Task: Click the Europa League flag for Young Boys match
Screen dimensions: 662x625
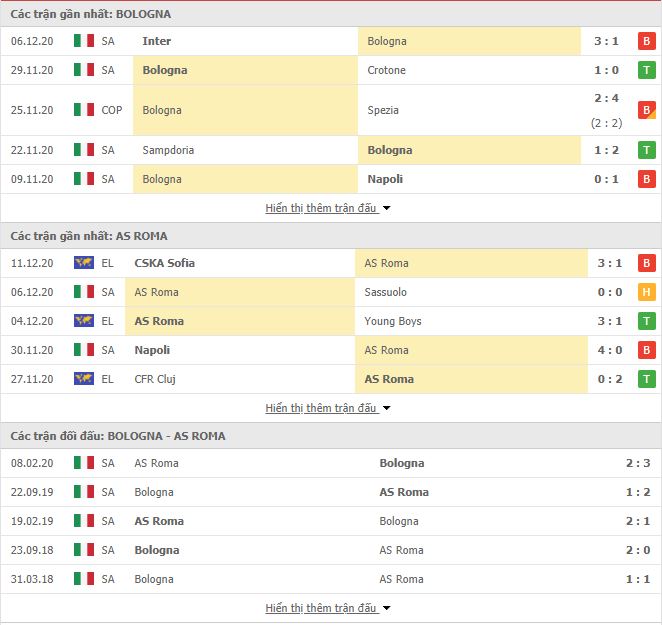Action: tap(84, 321)
